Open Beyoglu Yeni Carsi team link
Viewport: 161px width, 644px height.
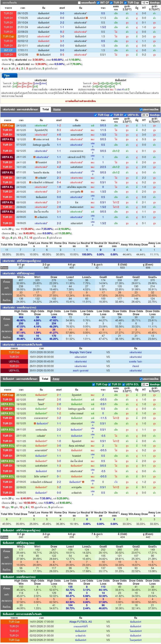80,352
